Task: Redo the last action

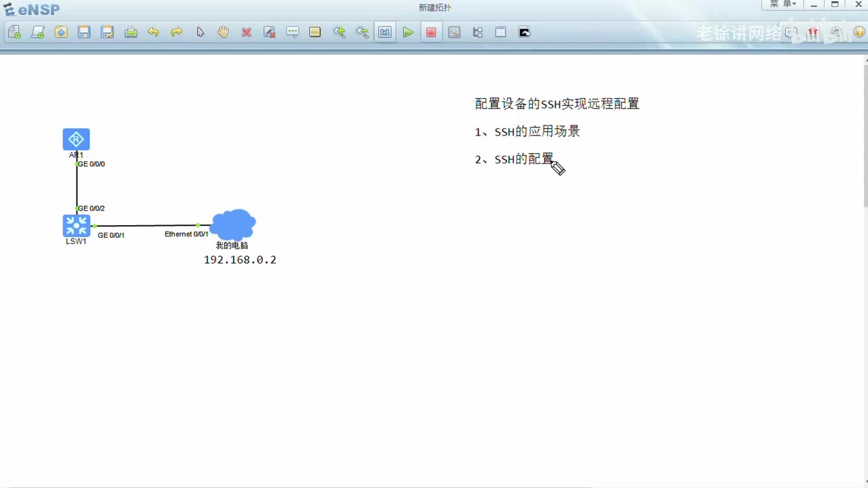Action: click(176, 32)
